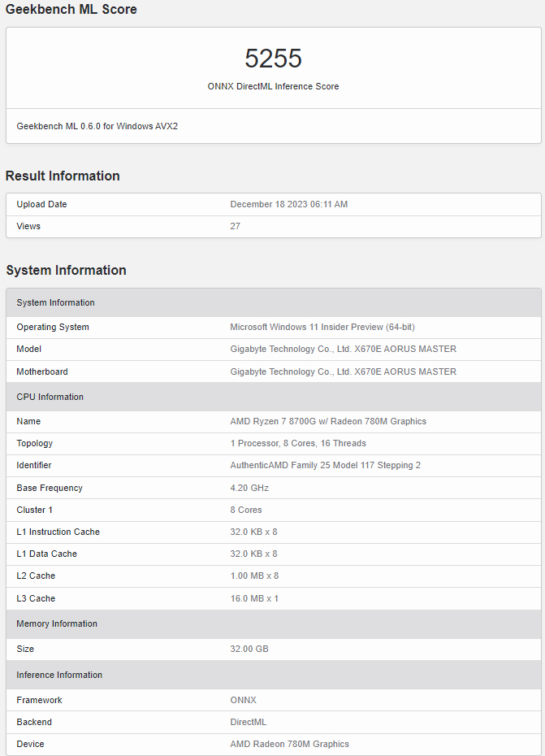Click the Result Information heading
The width and height of the screenshot is (545, 756).
coord(63,176)
